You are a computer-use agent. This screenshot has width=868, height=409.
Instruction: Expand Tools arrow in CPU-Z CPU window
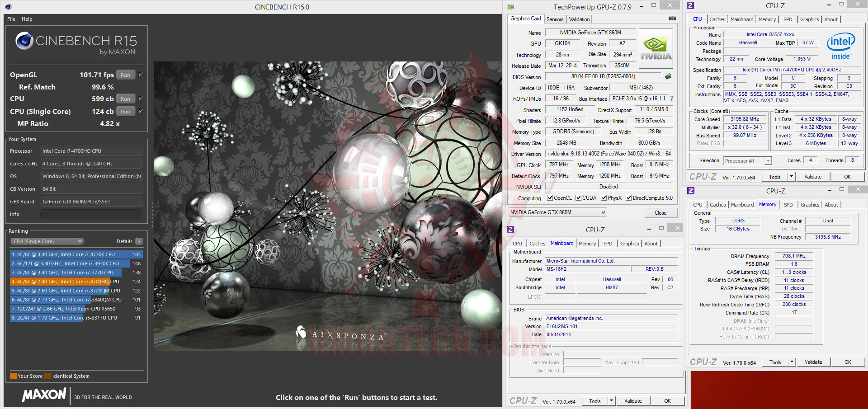[791, 177]
